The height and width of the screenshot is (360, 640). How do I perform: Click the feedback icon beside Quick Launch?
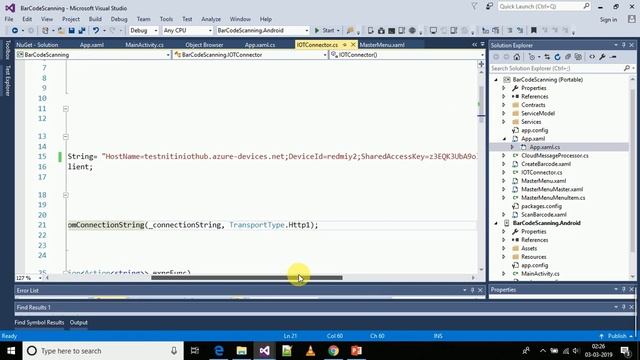click(x=489, y=7)
